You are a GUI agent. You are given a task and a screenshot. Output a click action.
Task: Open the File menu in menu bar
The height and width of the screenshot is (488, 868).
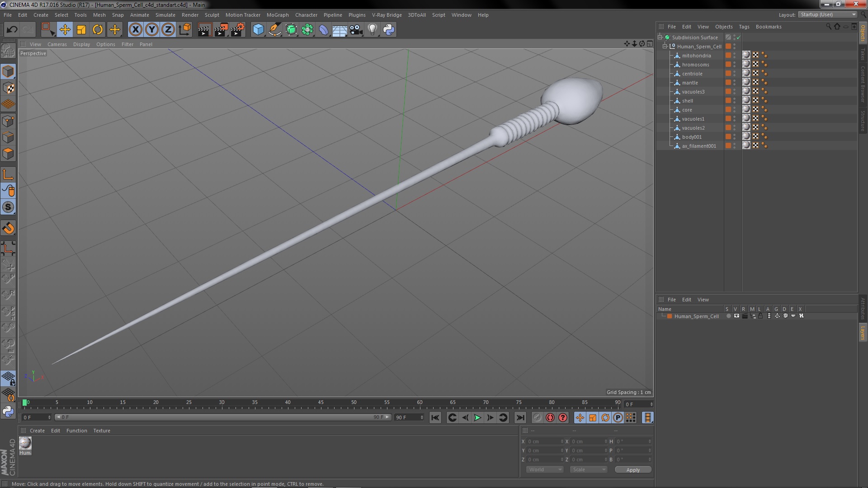point(8,15)
